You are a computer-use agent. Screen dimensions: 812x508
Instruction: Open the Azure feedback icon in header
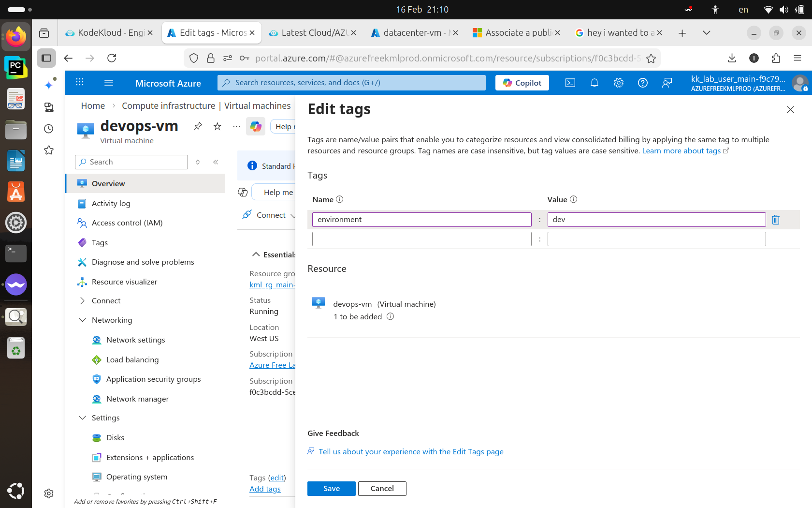[x=667, y=83]
